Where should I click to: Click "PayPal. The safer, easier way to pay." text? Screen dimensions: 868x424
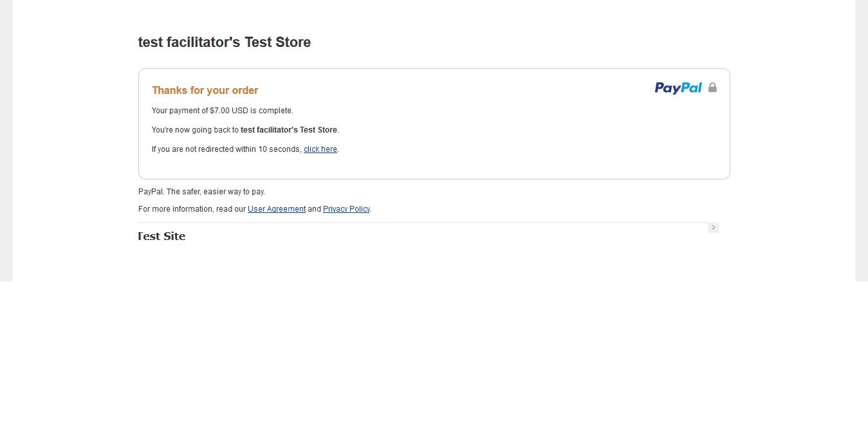(x=201, y=192)
